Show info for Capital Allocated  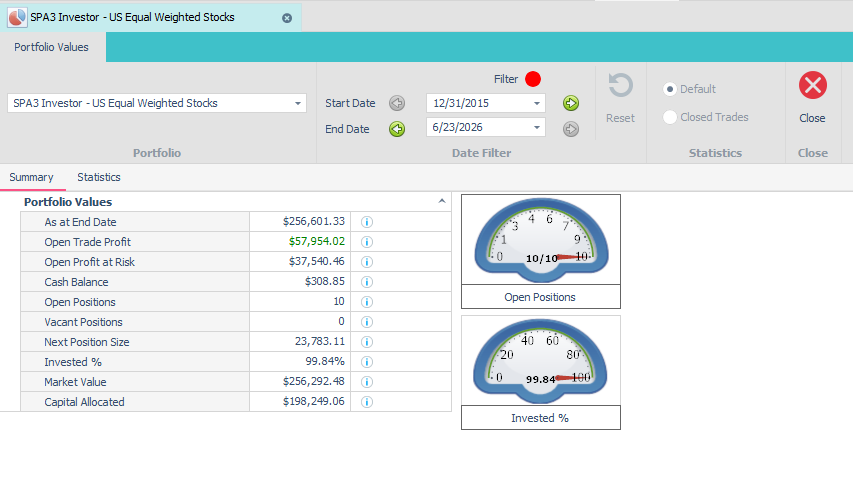tap(367, 402)
